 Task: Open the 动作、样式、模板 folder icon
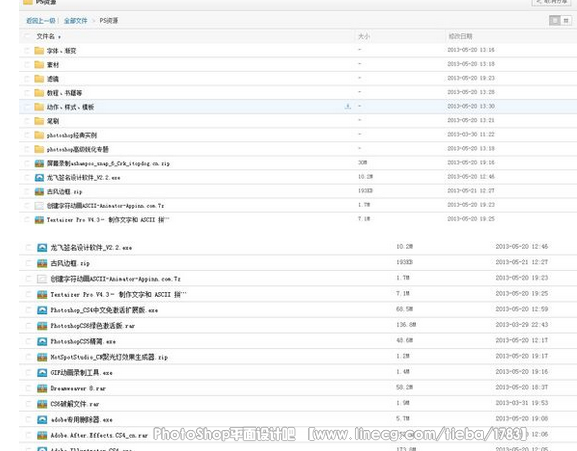pos(39,107)
